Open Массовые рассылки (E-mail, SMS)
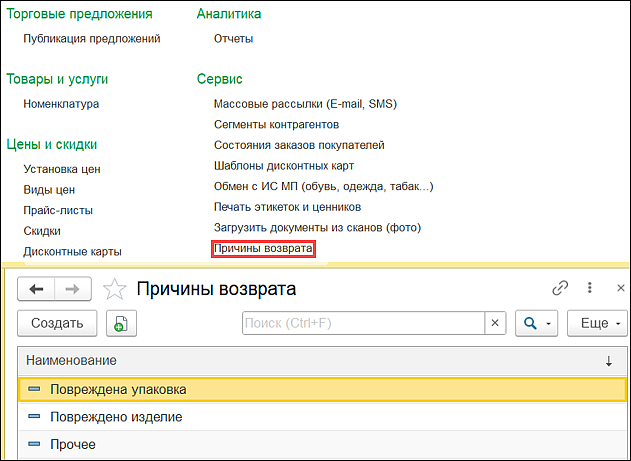 [x=305, y=104]
